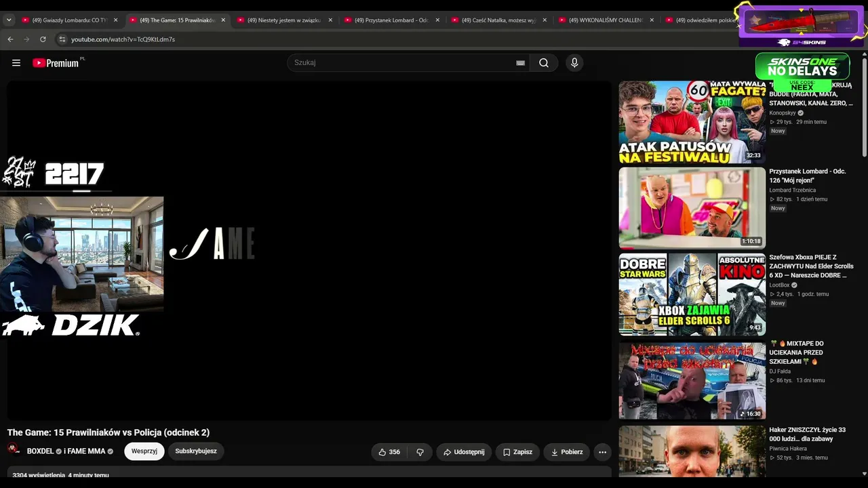Open the 'Mixtape do uciekania' thumbnail
The width and height of the screenshot is (868, 488).
(x=692, y=380)
